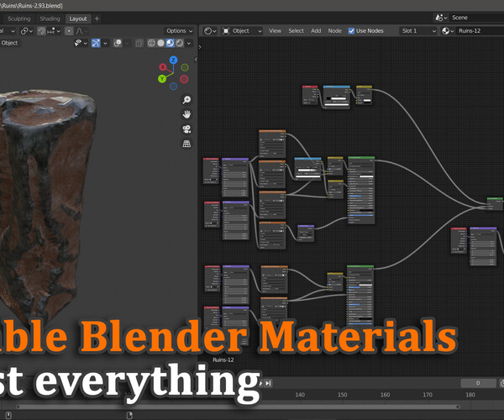Image resolution: width=504 pixels, height=420 pixels.
Task: Click frame 160 on the timeline
Action: pyautogui.click(x=385, y=395)
